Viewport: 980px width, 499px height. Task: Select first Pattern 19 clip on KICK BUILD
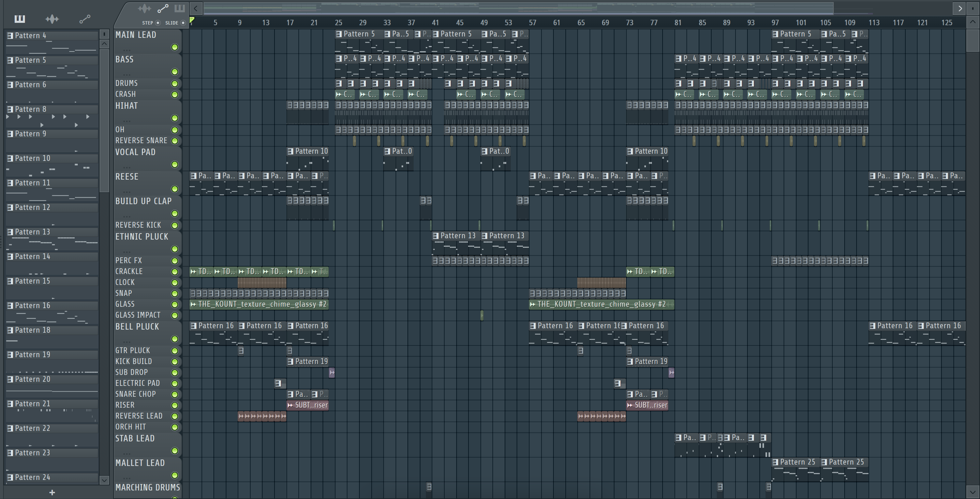click(307, 361)
